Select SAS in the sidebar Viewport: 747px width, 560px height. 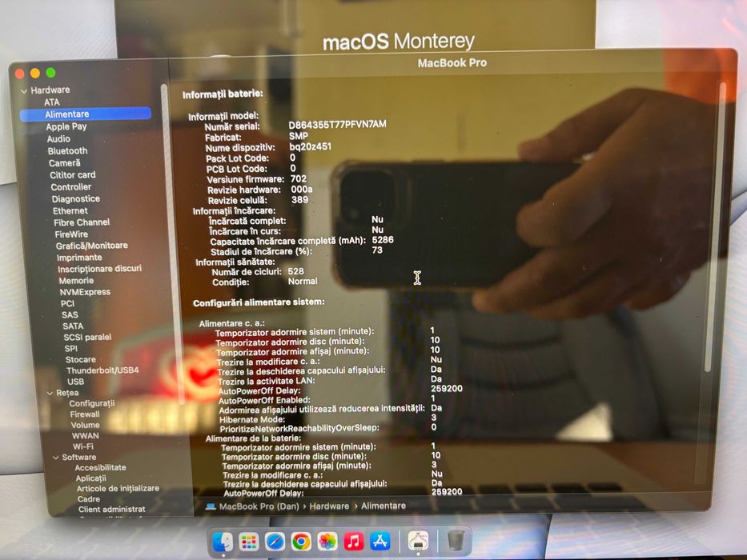(70, 315)
